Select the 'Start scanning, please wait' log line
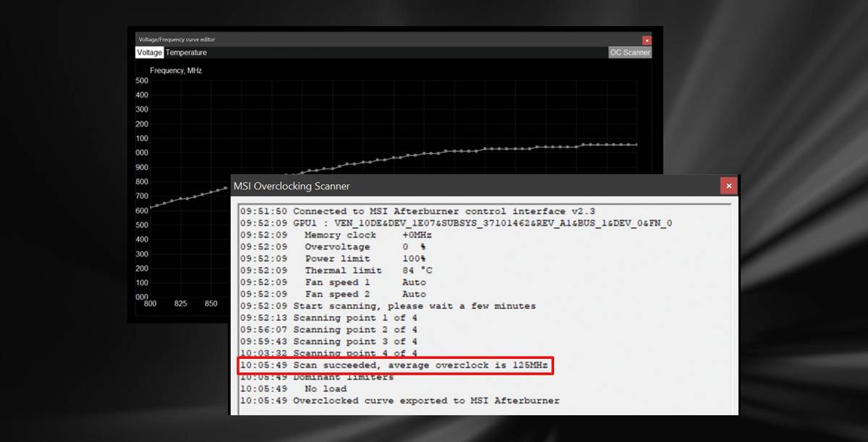Viewport: 868px width, 442px height. coord(388,306)
